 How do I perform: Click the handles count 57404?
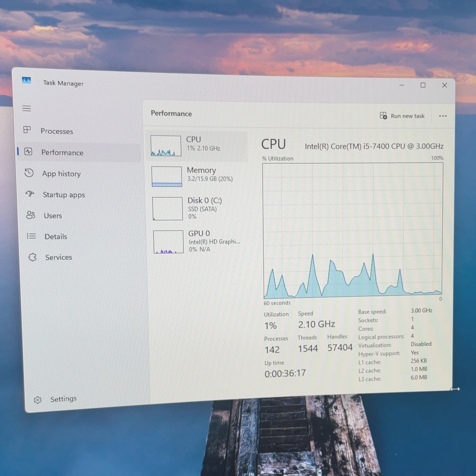340,348
